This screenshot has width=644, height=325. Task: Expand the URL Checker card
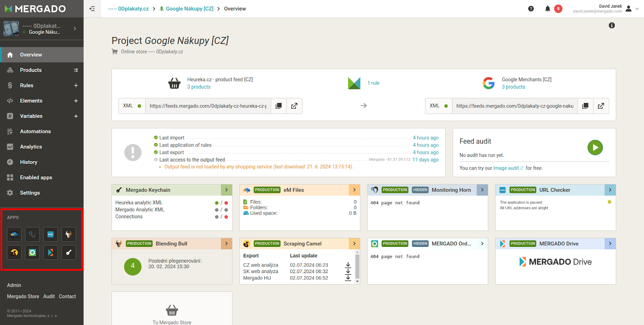coord(610,190)
